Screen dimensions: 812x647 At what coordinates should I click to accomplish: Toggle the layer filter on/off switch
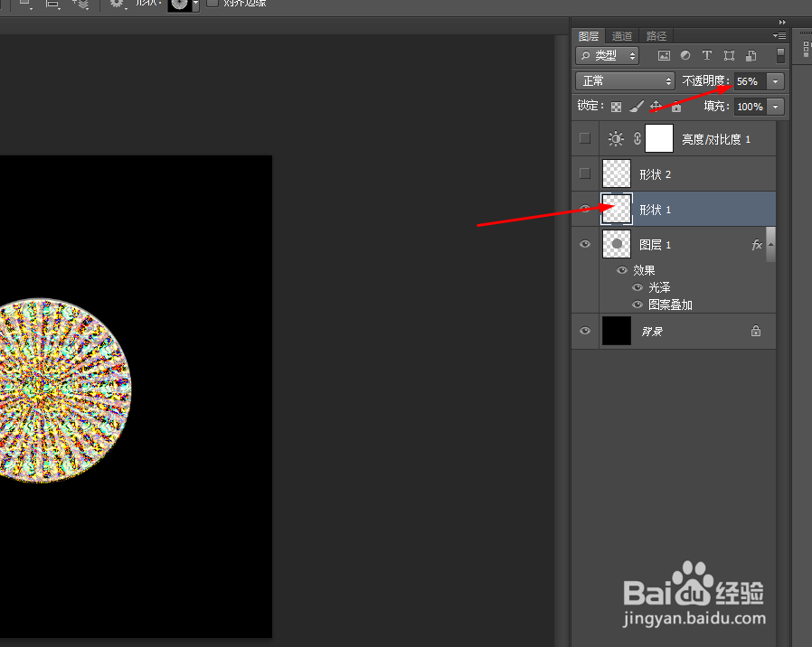(x=780, y=55)
